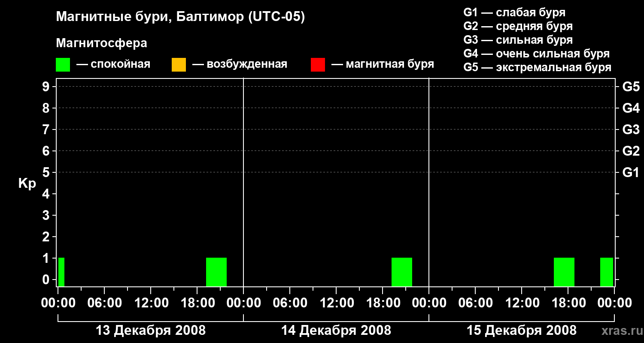This screenshot has width=644, height=343.
Task: Click the 'G5 — экстремальная буря' legend line
Action: tap(537, 67)
